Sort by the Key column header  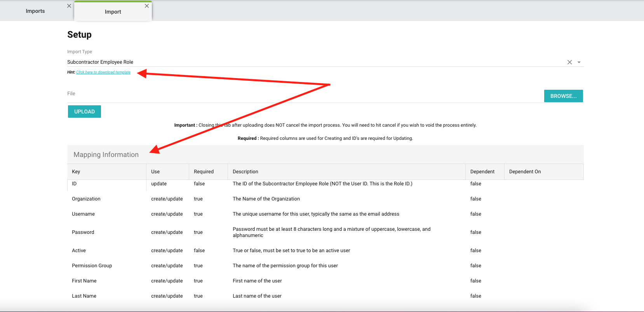(76, 172)
